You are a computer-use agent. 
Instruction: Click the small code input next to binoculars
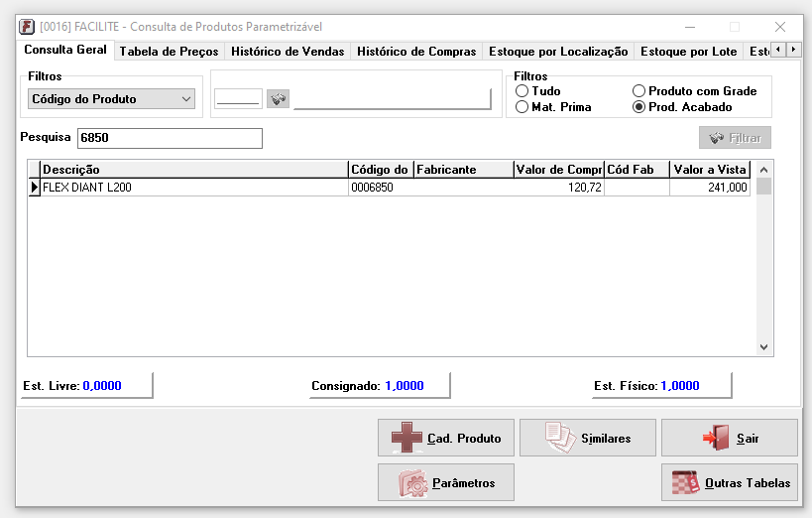click(x=238, y=98)
